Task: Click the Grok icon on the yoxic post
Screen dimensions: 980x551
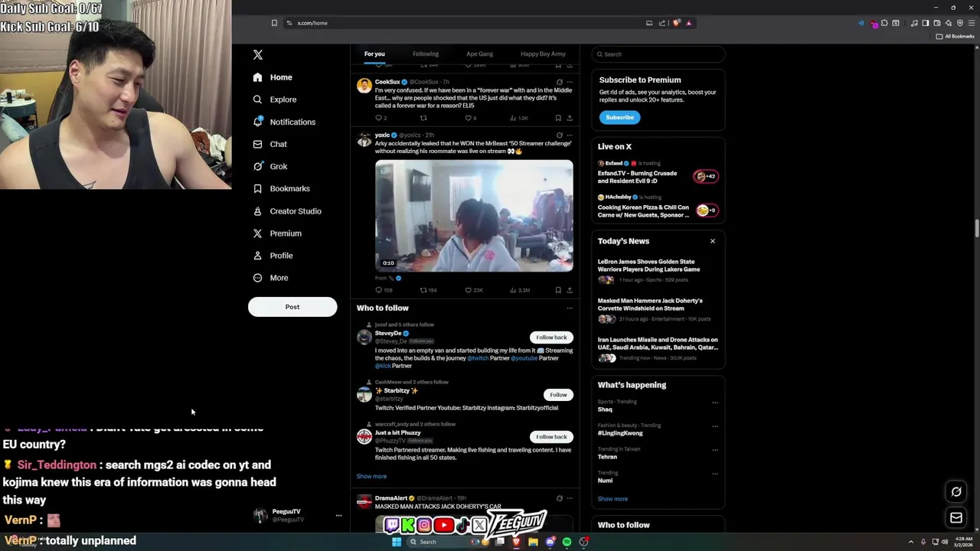Action: [559, 135]
